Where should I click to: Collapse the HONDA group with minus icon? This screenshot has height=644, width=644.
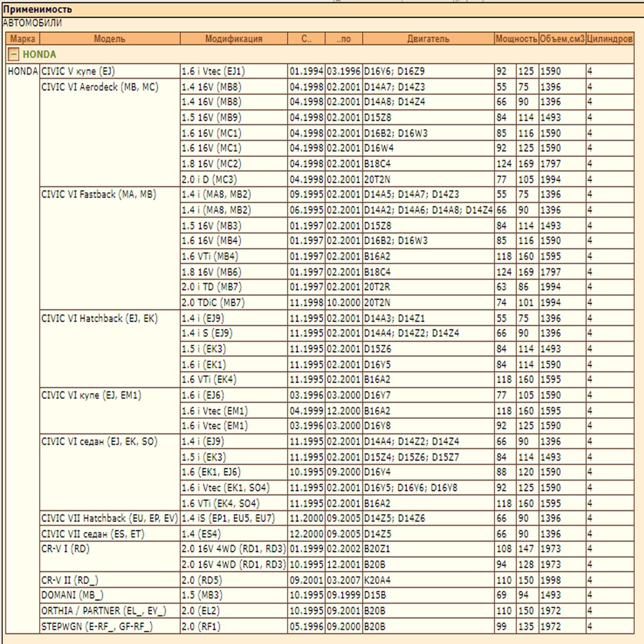[x=13, y=54]
